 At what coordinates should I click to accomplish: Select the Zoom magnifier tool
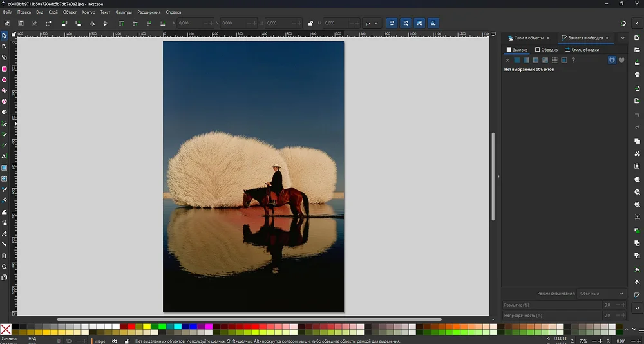click(x=4, y=267)
